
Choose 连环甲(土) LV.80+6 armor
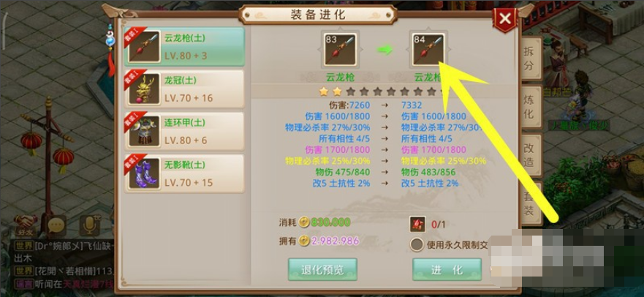point(185,132)
